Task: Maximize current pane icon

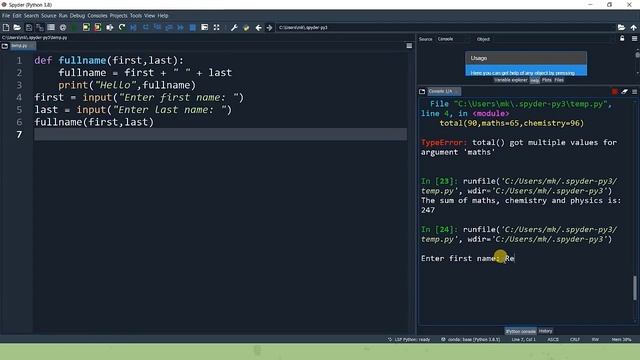Action: point(204,27)
